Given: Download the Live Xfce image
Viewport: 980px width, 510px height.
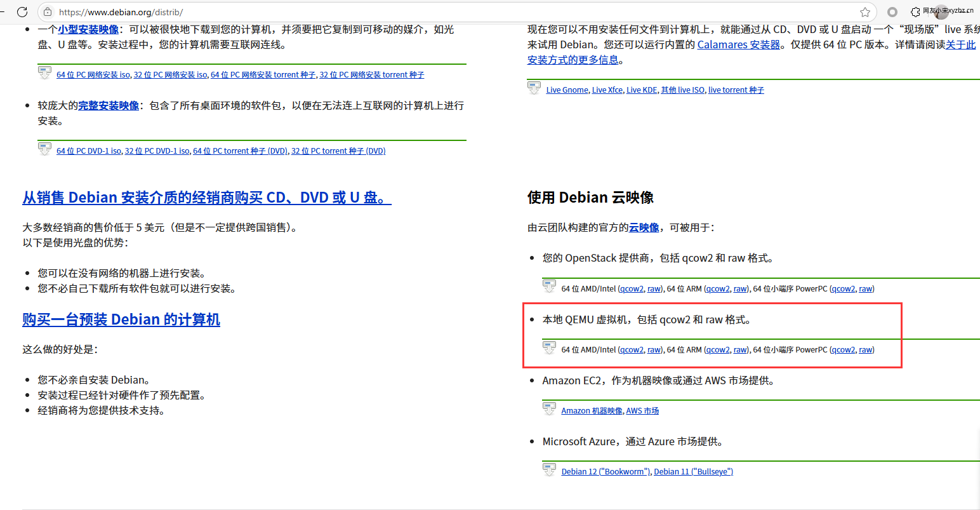Looking at the screenshot, I should tap(607, 90).
